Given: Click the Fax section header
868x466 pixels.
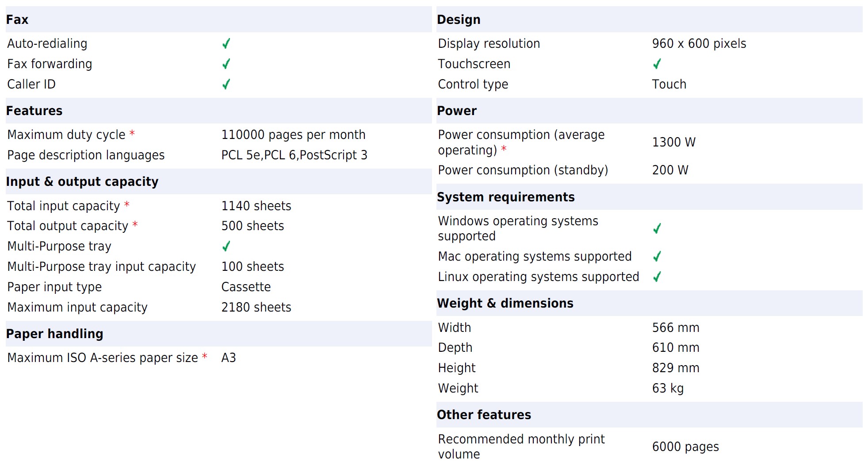Looking at the screenshot, I should coord(17,19).
